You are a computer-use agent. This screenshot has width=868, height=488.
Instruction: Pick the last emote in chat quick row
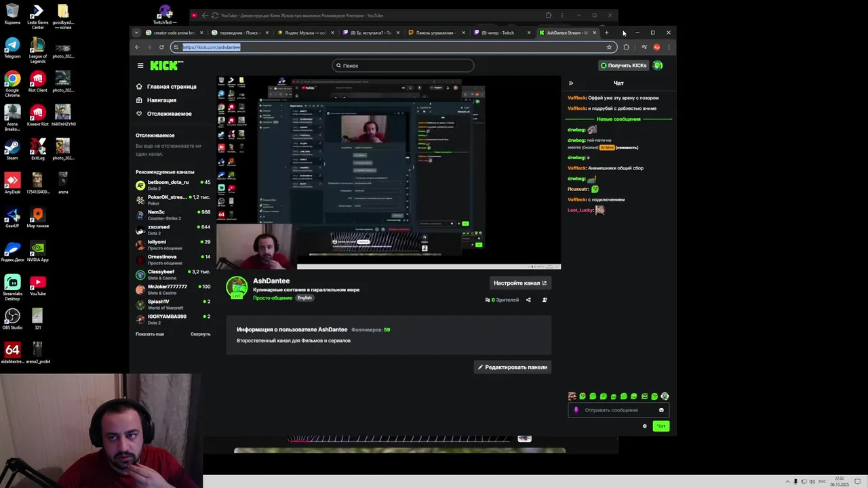(665, 396)
